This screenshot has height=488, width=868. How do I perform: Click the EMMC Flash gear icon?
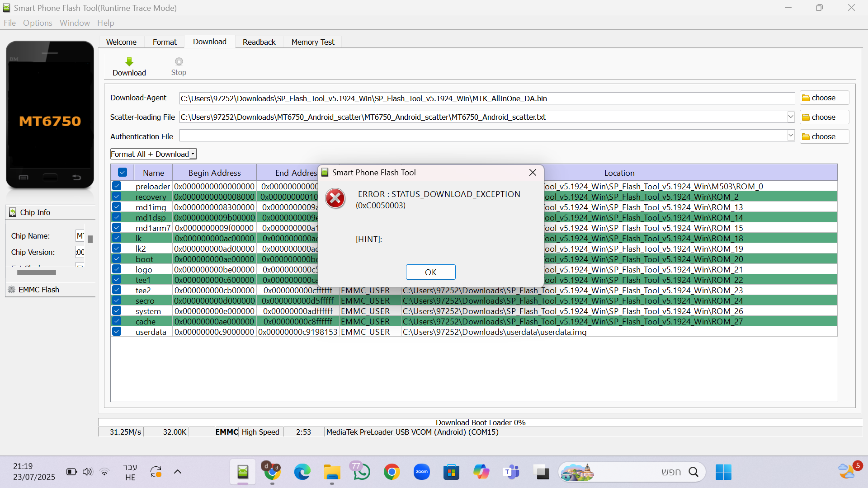tap(11, 290)
